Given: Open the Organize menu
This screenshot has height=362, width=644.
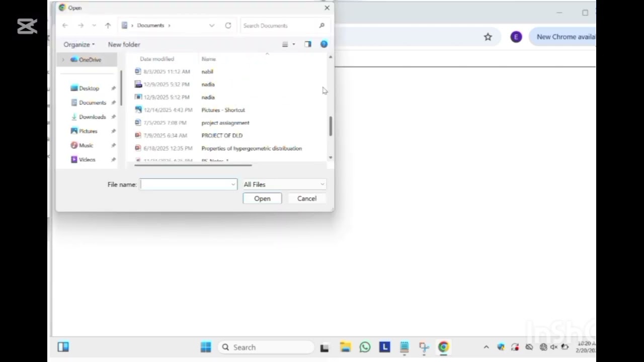Looking at the screenshot, I should [79, 44].
